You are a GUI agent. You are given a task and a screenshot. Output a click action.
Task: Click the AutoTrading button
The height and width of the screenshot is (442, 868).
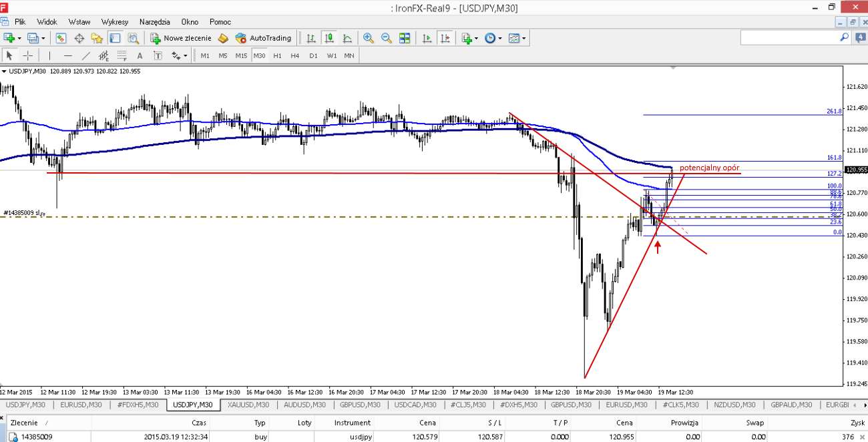click(x=264, y=38)
